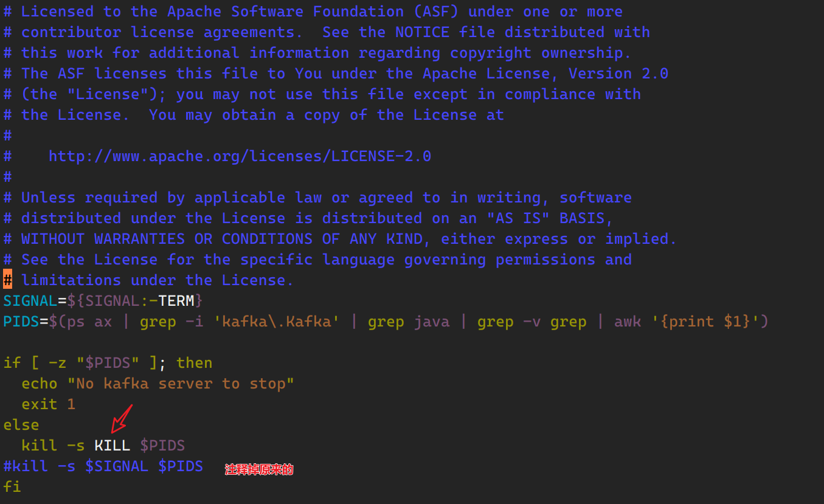Click the '$PIDS' argument after KILL

pyautogui.click(x=162, y=446)
